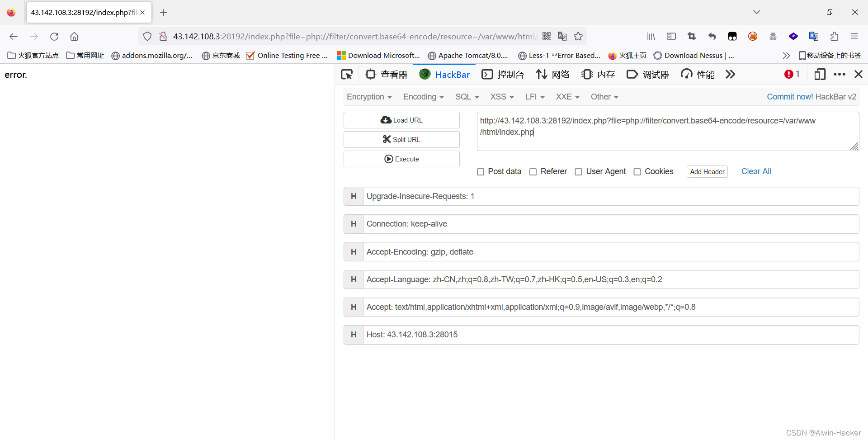
Task: Open the Apache Tomcat/8.0 bookmark
Action: [x=468, y=56]
